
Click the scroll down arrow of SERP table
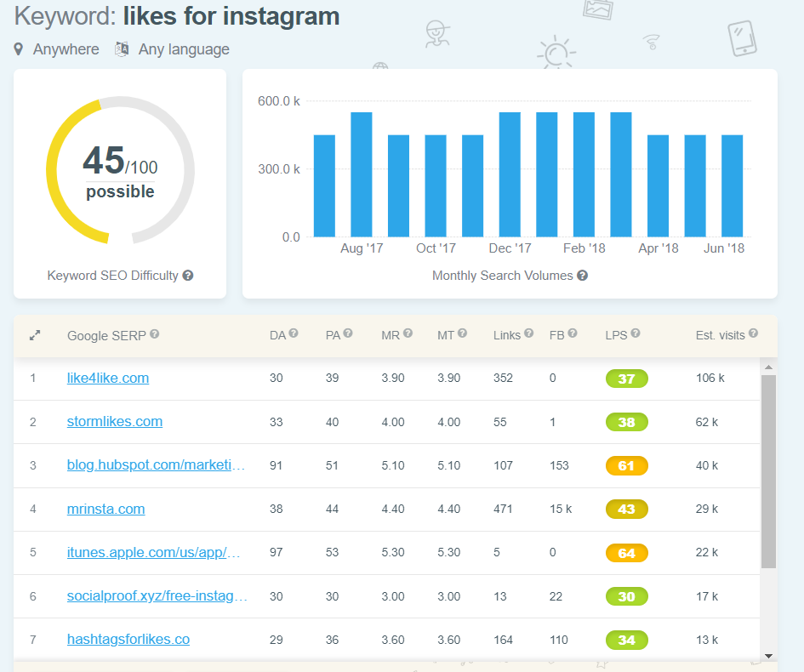[768, 656]
